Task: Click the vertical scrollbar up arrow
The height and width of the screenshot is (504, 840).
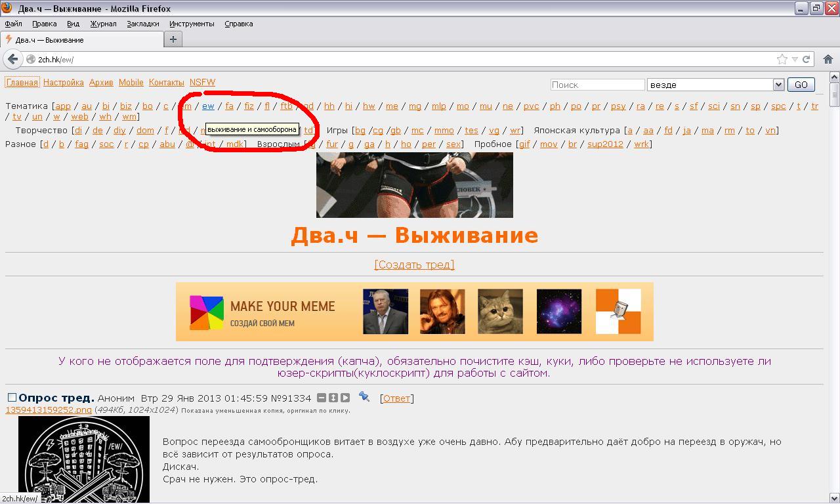Action: coord(834,77)
